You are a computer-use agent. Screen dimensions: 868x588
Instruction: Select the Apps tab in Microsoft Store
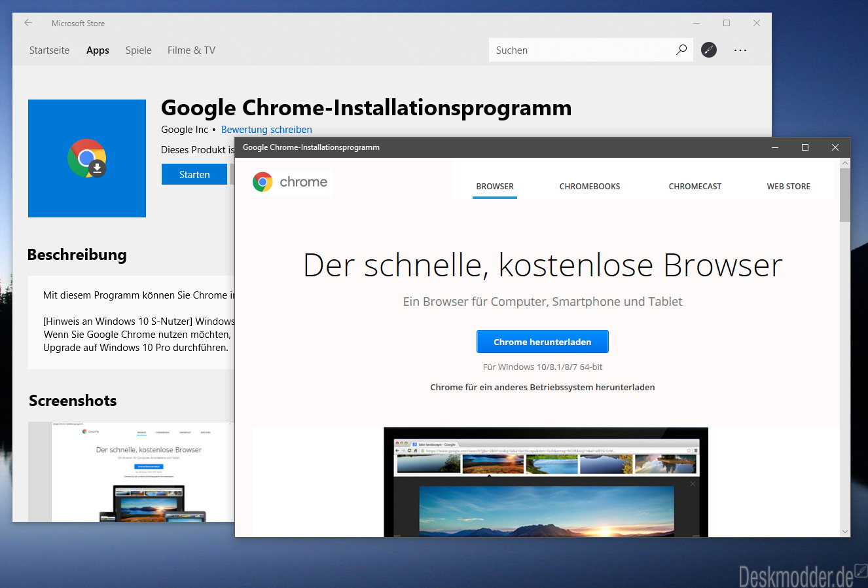(98, 50)
